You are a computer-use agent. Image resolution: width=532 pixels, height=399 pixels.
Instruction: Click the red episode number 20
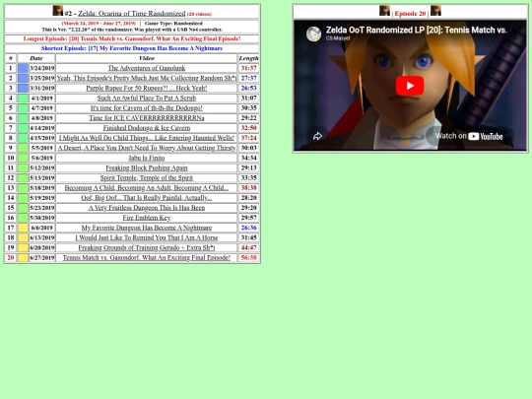coord(11,257)
